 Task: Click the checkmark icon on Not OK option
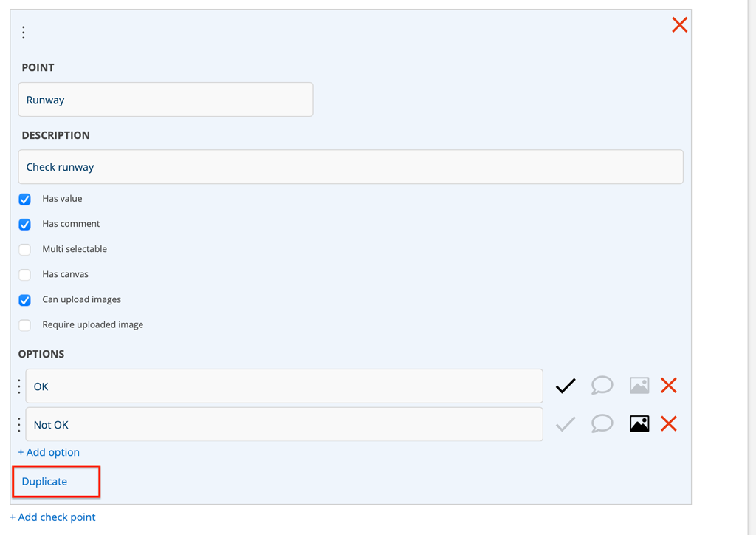coord(566,424)
